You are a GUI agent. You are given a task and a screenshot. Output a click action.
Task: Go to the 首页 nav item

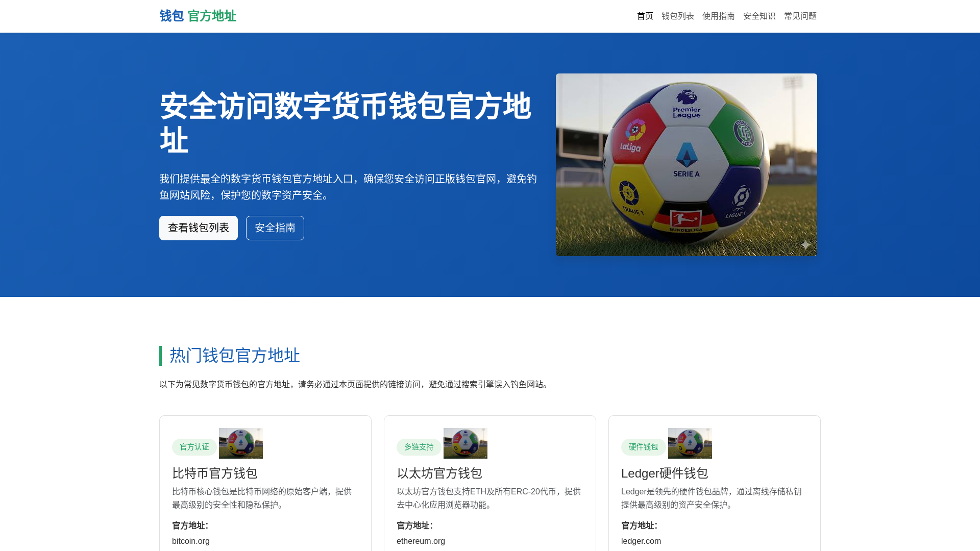coord(645,16)
